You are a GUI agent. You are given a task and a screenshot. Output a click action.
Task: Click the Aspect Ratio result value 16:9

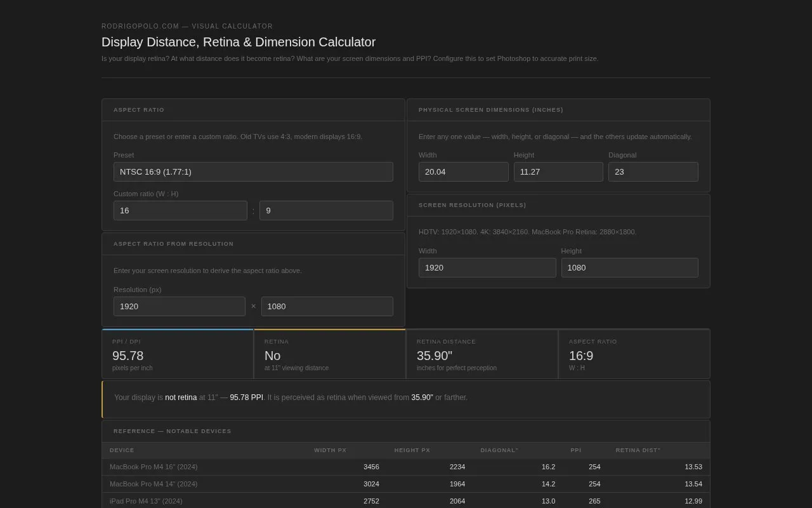pos(581,356)
